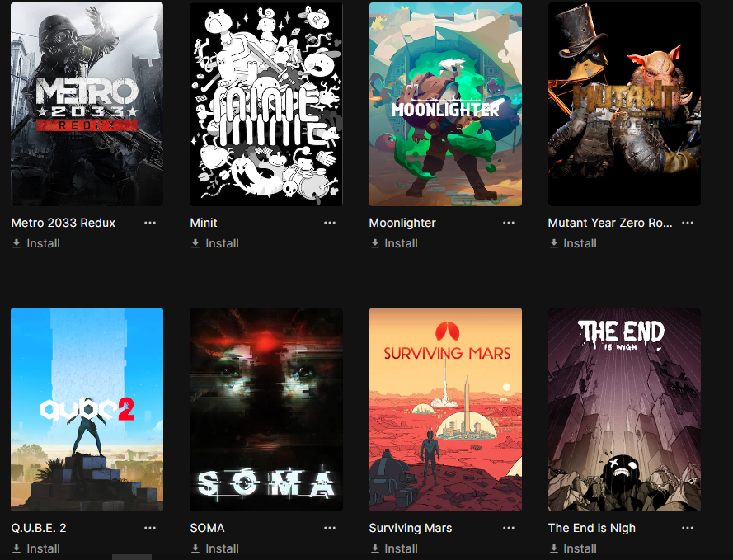Screen dimensions: 733x560
Task: Open more options for SOMA
Action: (x=330, y=528)
